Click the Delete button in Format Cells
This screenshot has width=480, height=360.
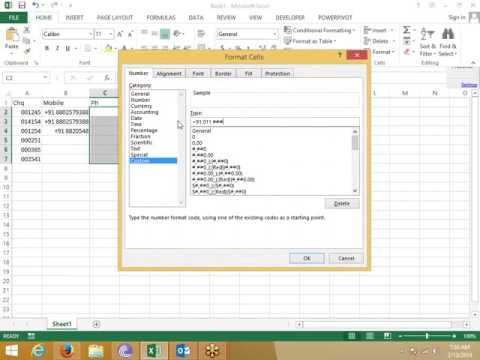click(x=342, y=203)
